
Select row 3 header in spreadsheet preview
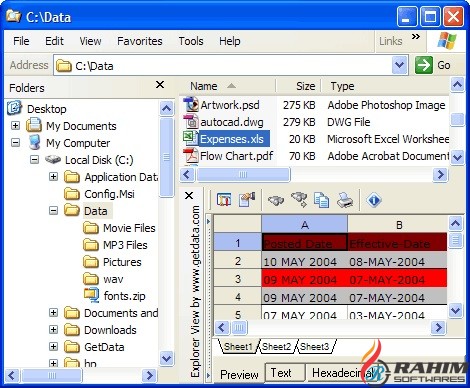coord(237,278)
